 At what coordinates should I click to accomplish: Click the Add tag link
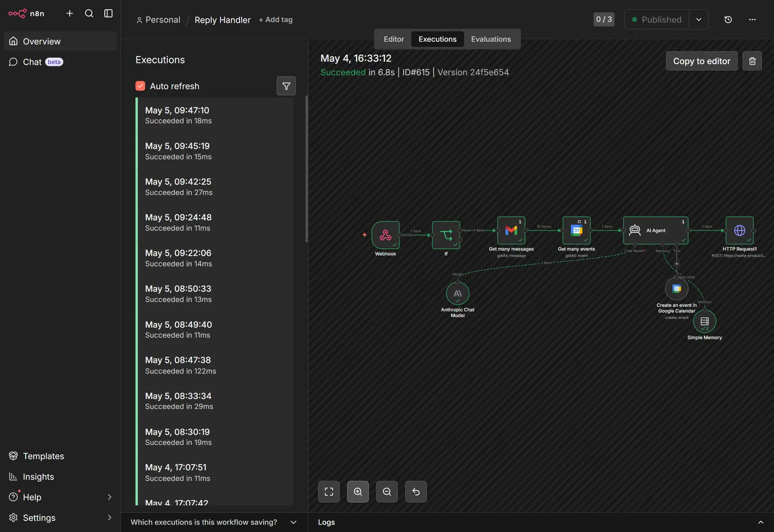click(x=276, y=20)
